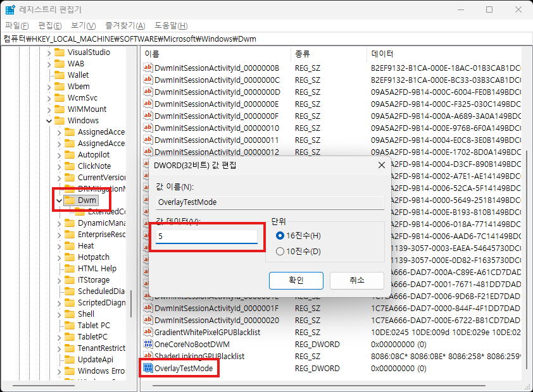Click the Registry Editor app icon in title bar

coord(11,9)
